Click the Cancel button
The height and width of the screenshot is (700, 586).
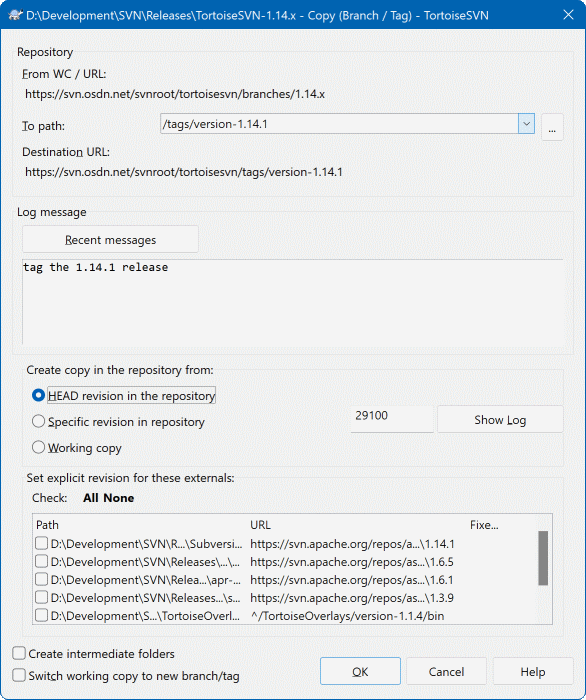point(446,671)
